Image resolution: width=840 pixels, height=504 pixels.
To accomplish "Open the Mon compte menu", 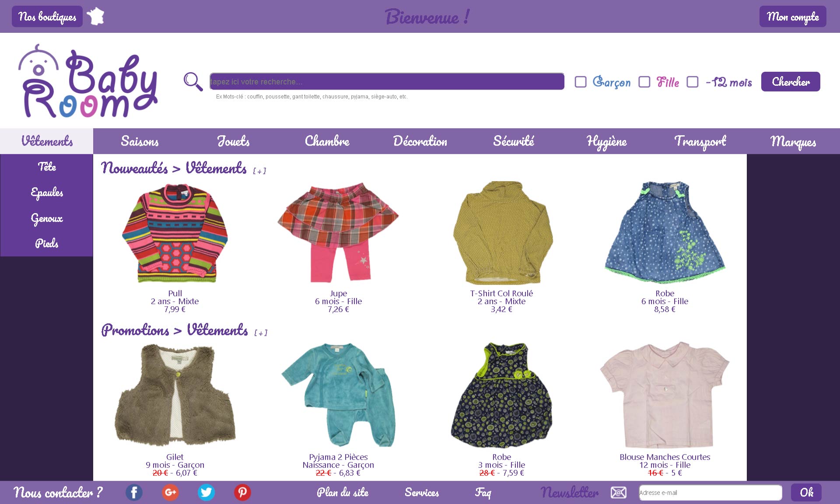I will click(x=793, y=17).
